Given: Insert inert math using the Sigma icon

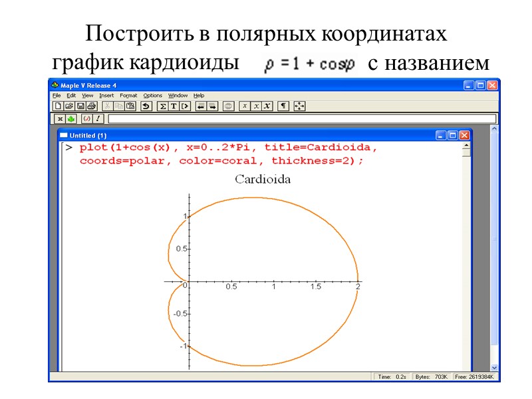Looking at the screenshot, I should [x=162, y=105].
